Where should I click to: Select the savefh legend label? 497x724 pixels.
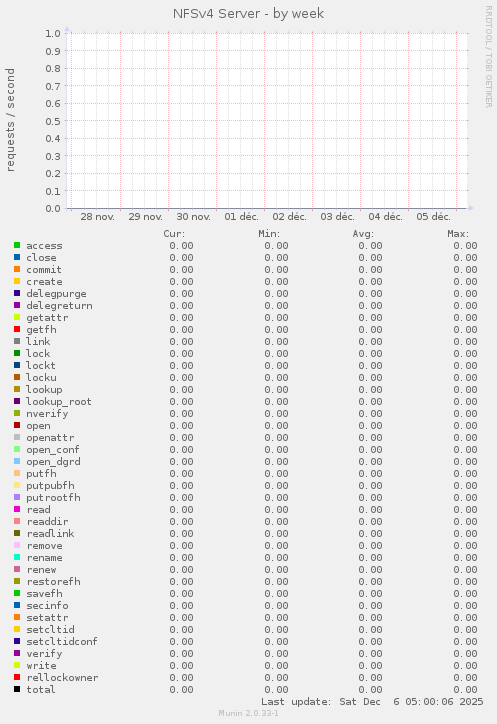[x=44, y=594]
